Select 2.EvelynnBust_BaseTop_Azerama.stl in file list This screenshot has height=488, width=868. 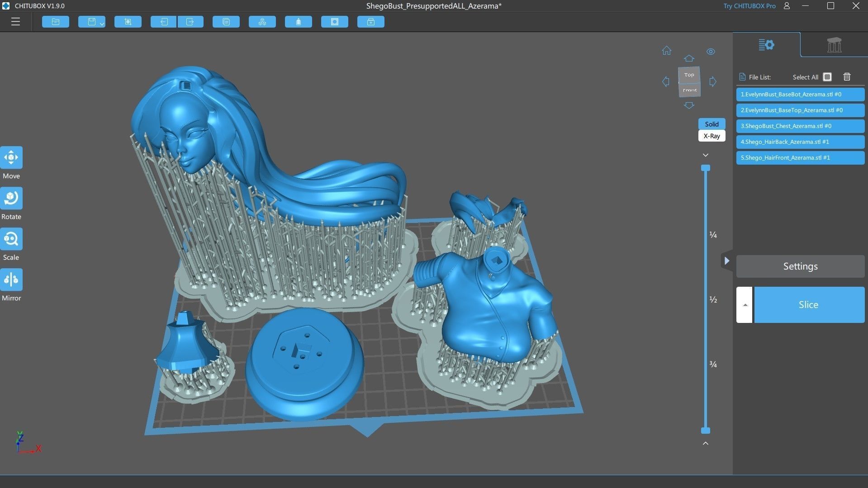point(800,110)
